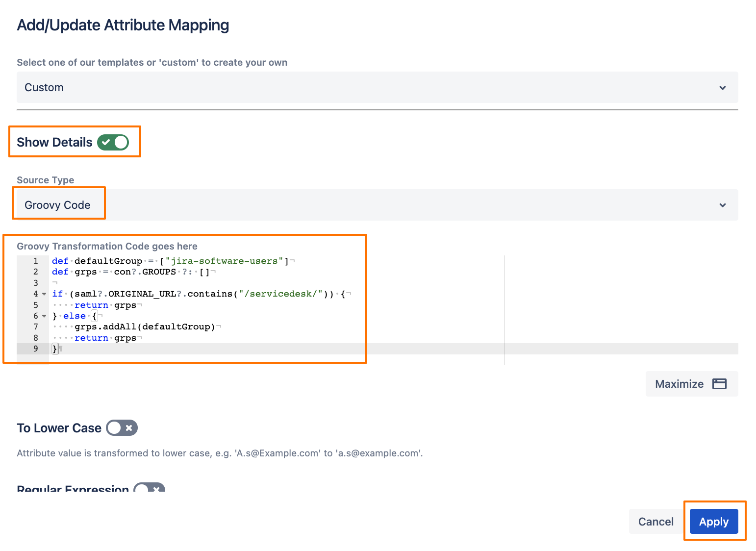Click the chevron arrow of the template selector
The width and height of the screenshot is (756, 551).
click(722, 88)
